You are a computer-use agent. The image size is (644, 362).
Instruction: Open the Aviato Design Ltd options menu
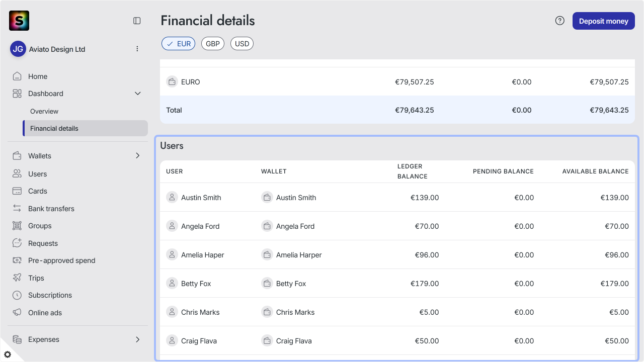[x=137, y=49]
